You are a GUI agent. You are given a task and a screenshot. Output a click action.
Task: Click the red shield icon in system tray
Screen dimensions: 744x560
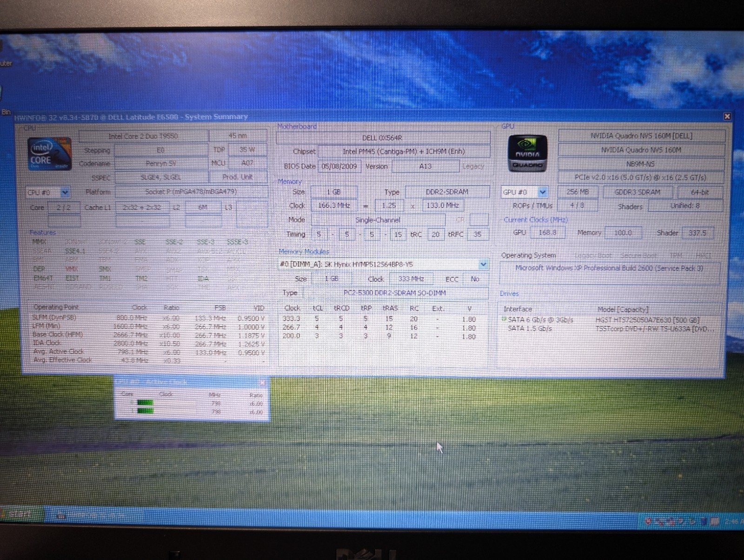649,521
